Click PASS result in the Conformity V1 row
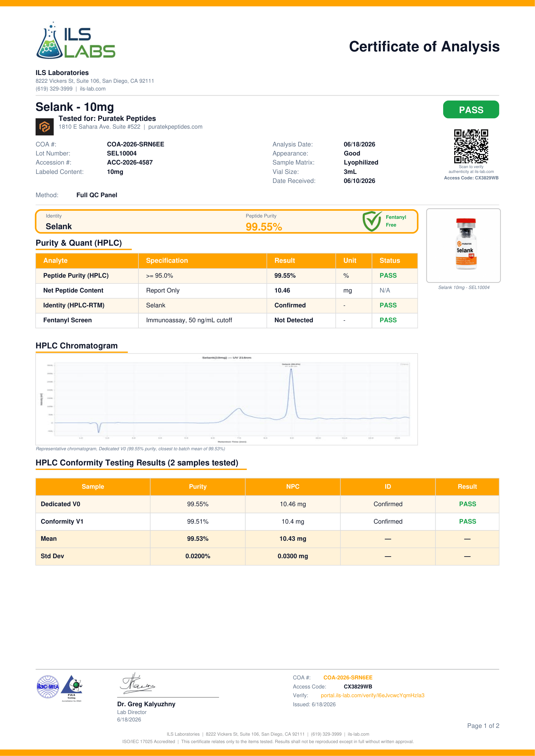 (467, 522)
